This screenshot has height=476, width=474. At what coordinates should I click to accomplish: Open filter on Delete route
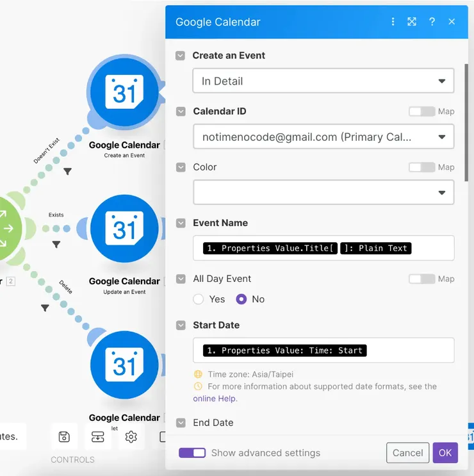point(45,308)
